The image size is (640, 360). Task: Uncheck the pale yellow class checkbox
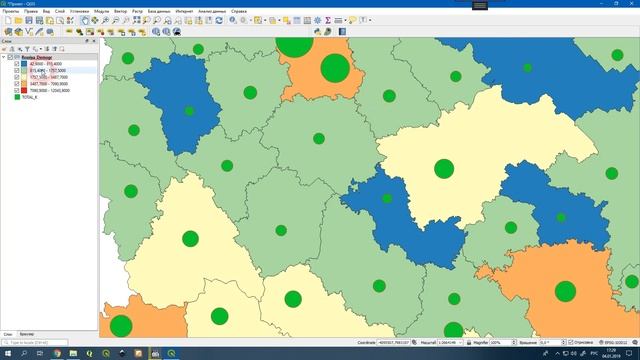coord(17,77)
